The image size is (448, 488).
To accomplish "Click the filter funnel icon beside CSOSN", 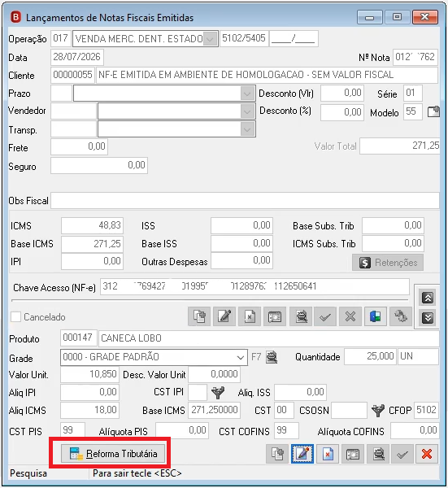I will [377, 410].
